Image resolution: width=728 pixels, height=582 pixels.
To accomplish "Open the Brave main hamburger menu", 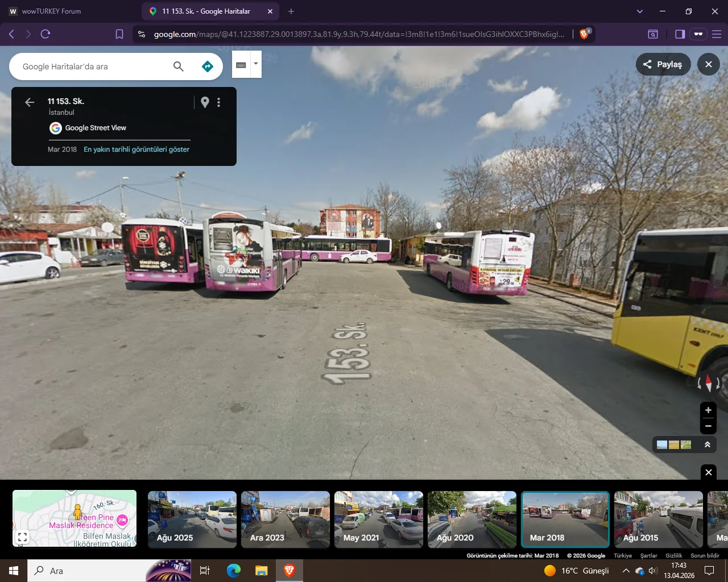I will [717, 34].
